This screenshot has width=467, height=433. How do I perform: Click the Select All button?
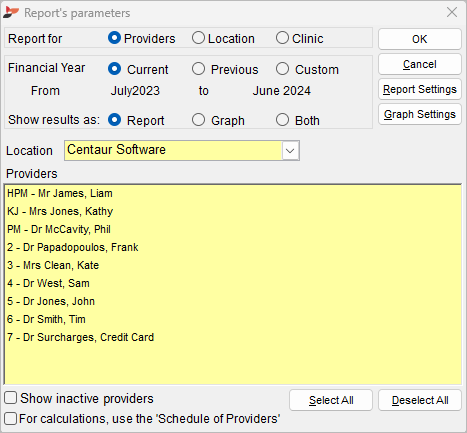coord(331,400)
